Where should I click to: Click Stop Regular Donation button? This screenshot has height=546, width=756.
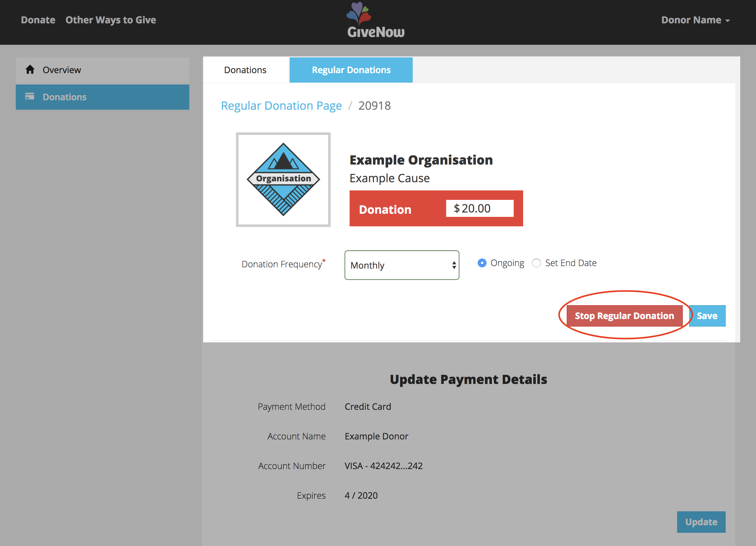click(624, 316)
